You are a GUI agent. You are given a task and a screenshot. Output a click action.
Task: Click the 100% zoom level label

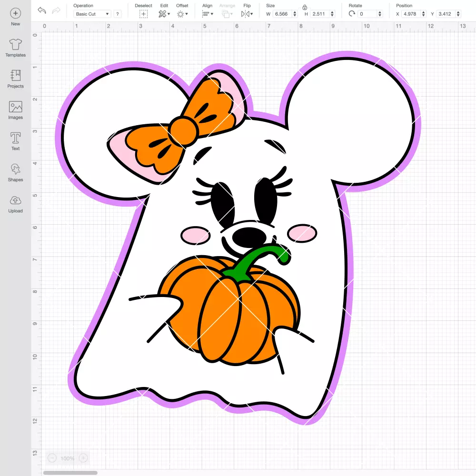(x=68, y=458)
